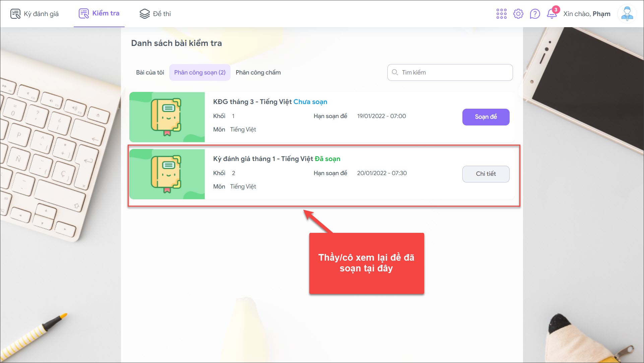Screen dimensions: 644x363
Task: Click the search magnifier icon
Action: [x=395, y=72]
